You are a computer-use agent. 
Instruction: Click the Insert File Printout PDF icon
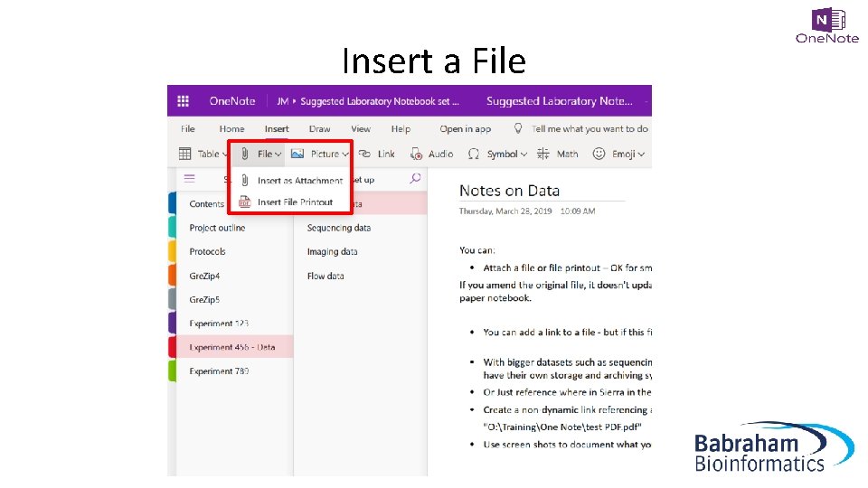coord(245,202)
